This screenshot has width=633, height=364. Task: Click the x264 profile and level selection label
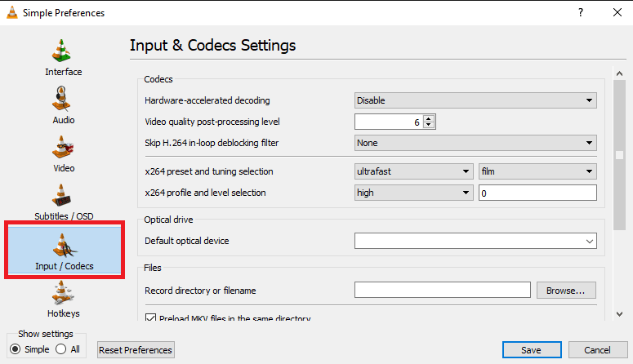click(205, 193)
